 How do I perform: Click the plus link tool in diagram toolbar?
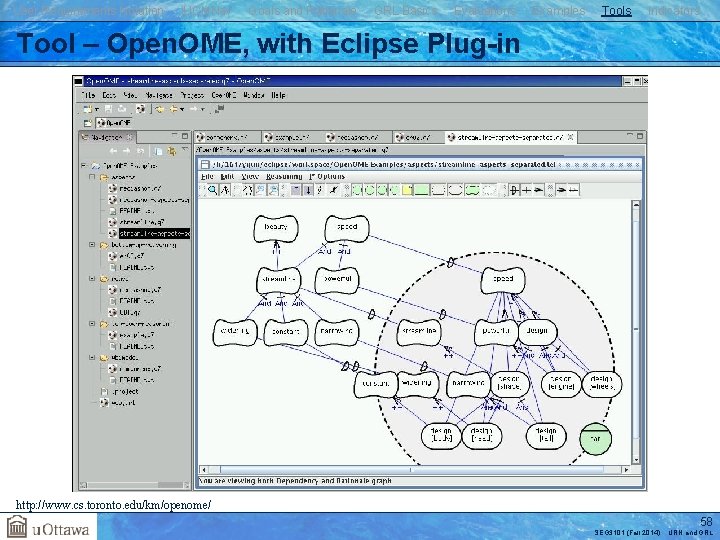[x=526, y=190]
